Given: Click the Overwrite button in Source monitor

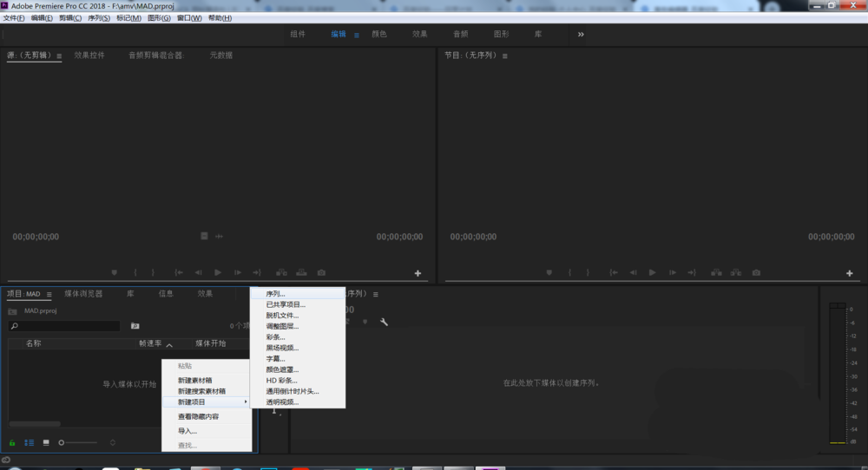Looking at the screenshot, I should (x=301, y=272).
